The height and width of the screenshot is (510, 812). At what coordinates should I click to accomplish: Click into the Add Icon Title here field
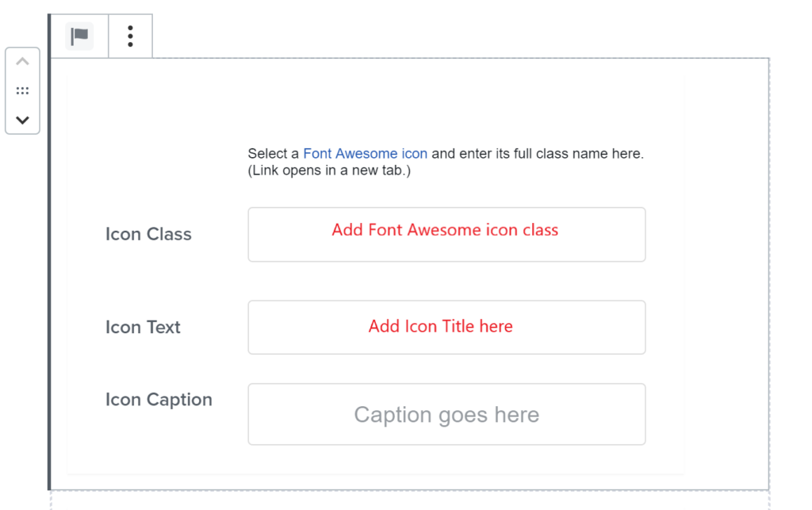(446, 328)
